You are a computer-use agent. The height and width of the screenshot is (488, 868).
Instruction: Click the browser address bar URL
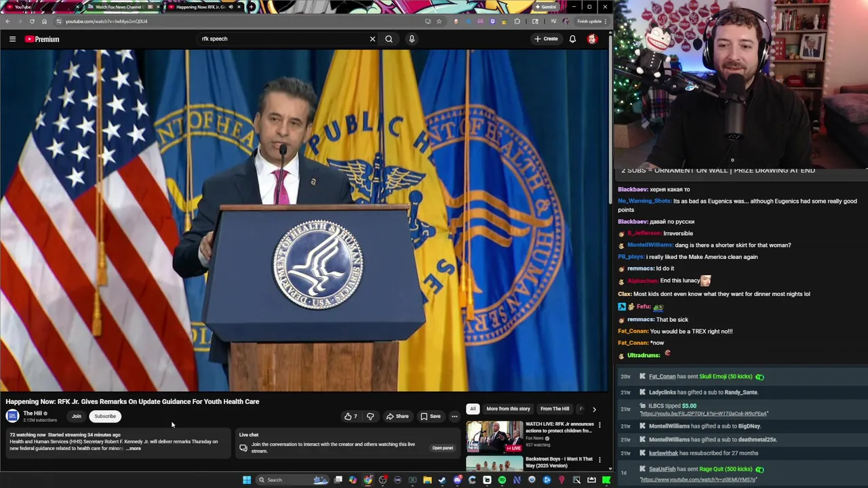point(106,21)
